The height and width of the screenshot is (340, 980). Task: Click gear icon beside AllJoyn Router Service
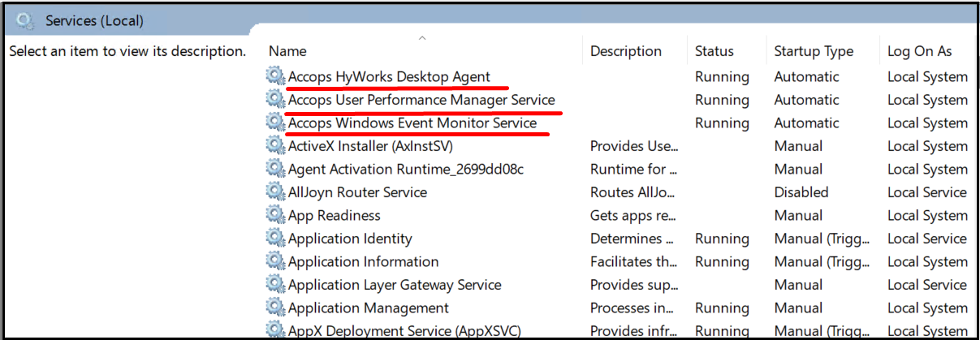tap(276, 192)
